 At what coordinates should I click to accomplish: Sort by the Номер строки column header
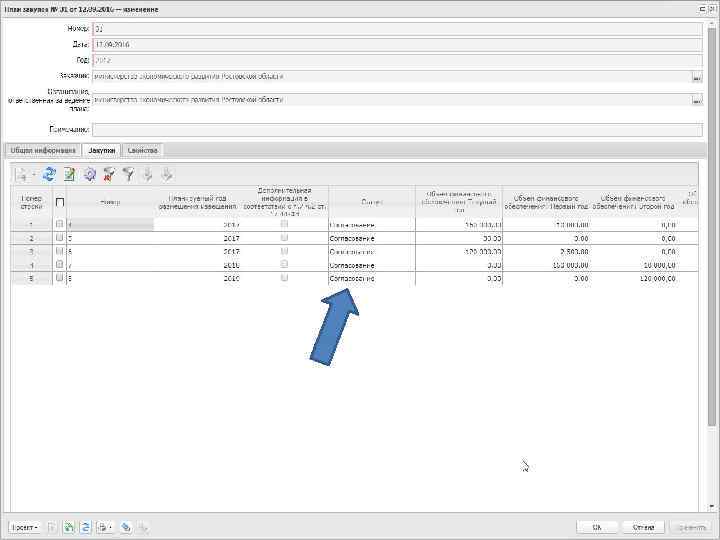(32, 202)
